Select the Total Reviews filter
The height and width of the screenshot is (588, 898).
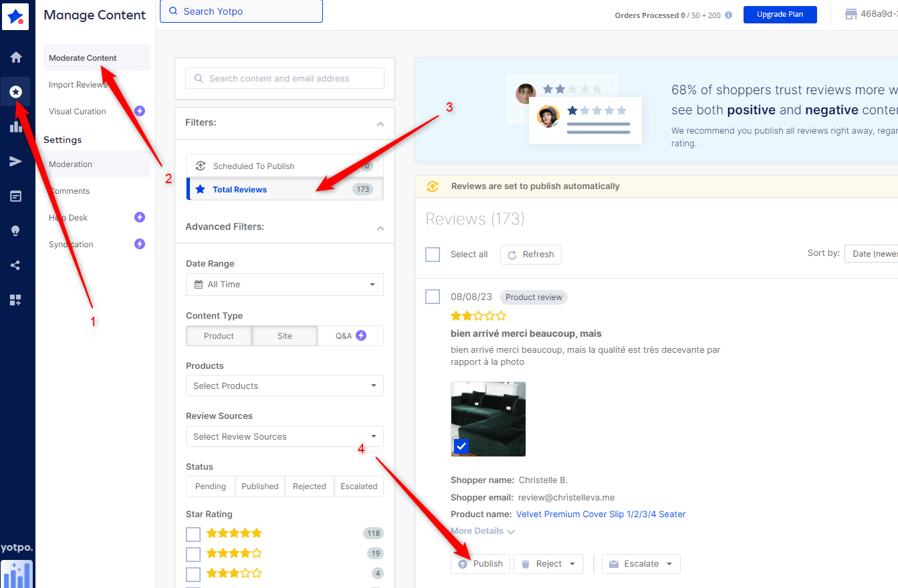[x=285, y=189]
